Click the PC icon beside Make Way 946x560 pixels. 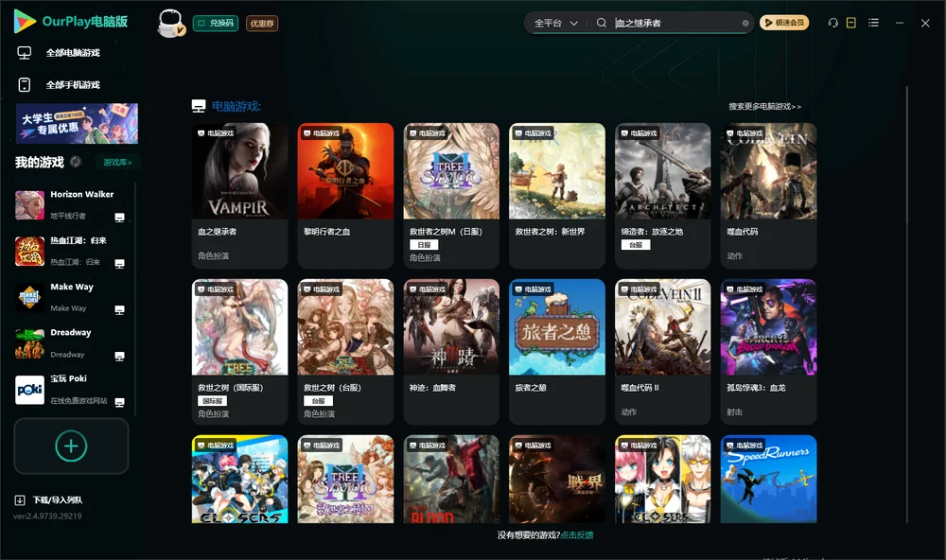click(x=119, y=309)
